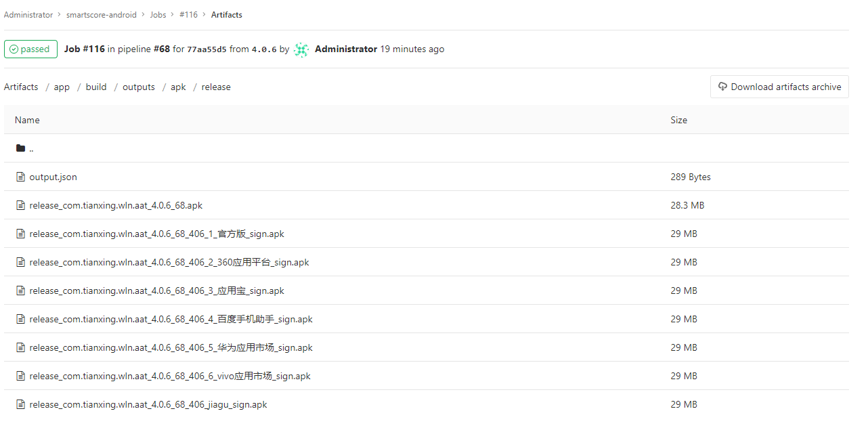Open the passed status badge
The image size is (868, 430).
pyautogui.click(x=30, y=49)
